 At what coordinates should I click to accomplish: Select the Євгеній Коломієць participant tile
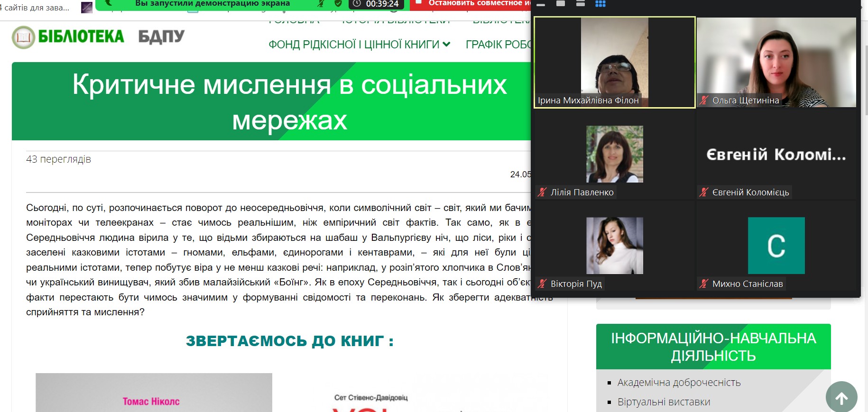[x=776, y=155]
